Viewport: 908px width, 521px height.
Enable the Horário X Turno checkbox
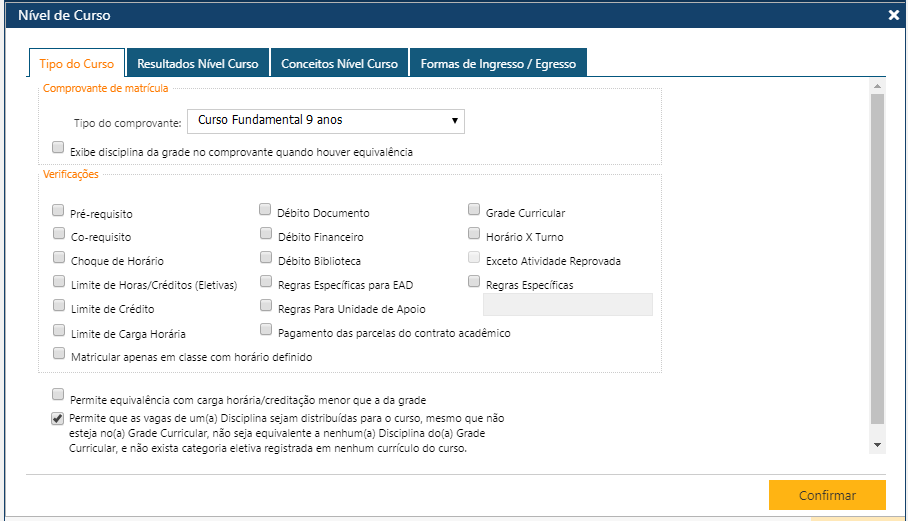coord(475,234)
